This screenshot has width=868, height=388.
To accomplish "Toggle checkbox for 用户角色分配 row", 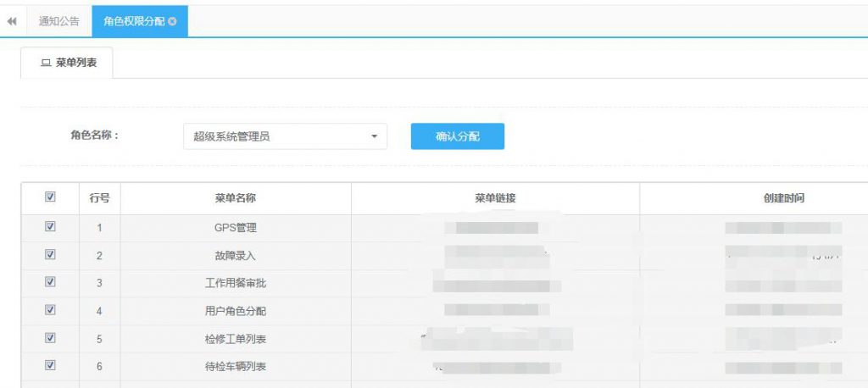I will point(50,310).
